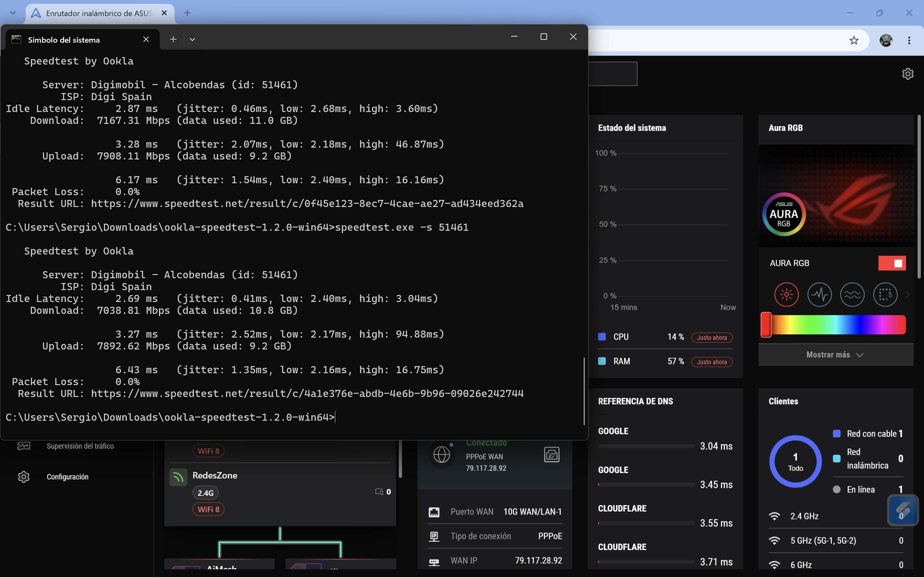
Task: Click the first CLOUDFLARE 3.55 ms entry
Action: 665,516
